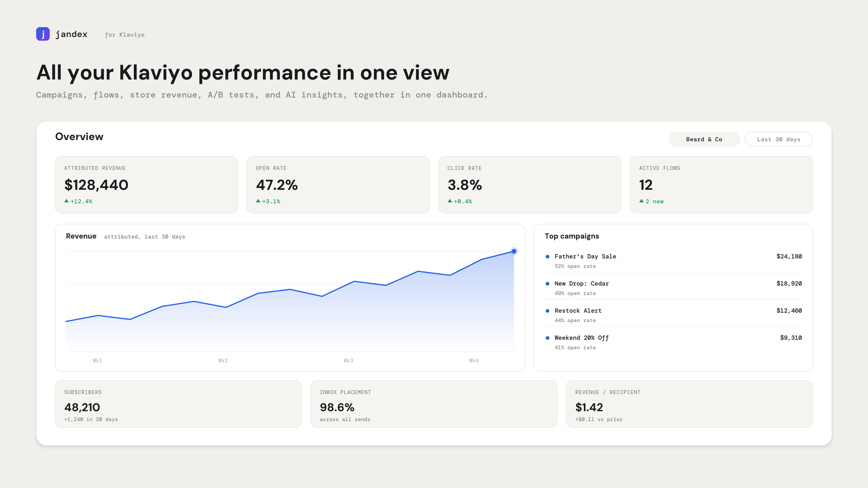Click the up arrow beside +0.4%
868x488 pixels.
pyautogui.click(x=450, y=201)
